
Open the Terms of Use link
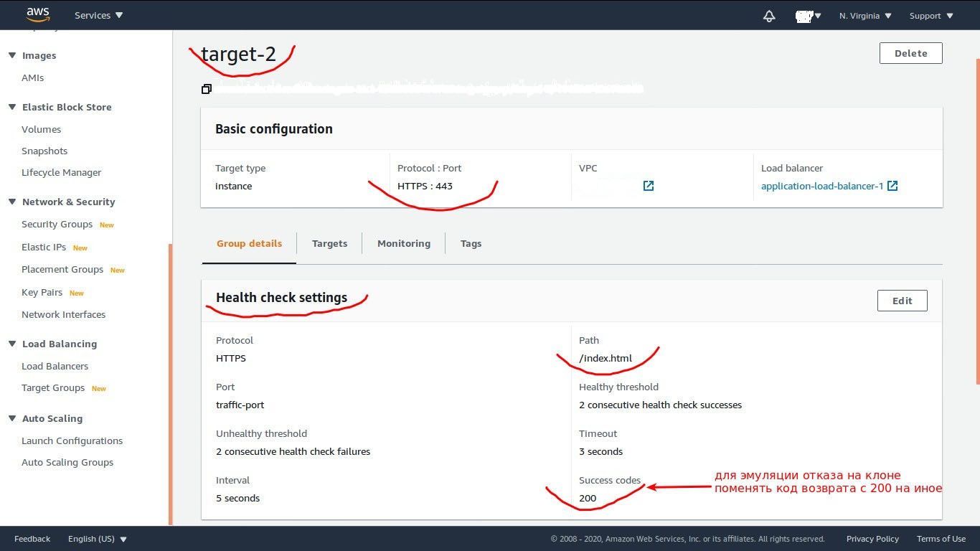click(941, 539)
